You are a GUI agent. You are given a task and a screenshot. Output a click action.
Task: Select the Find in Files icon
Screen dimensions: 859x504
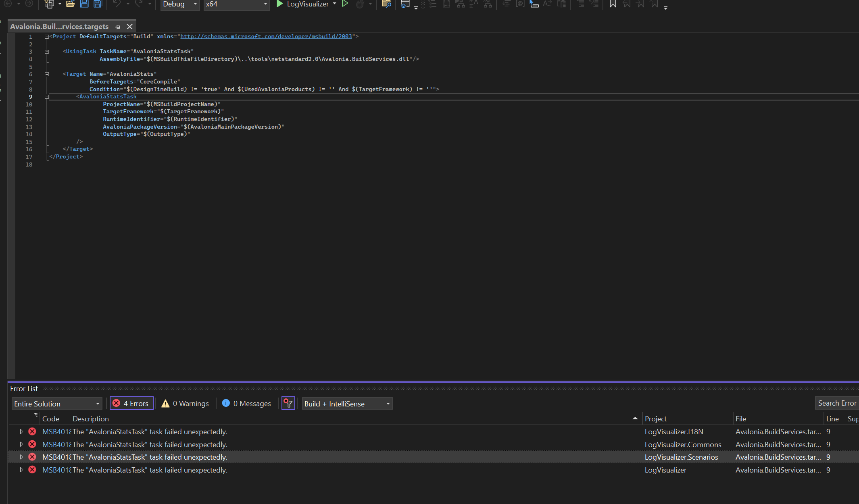tap(386, 5)
